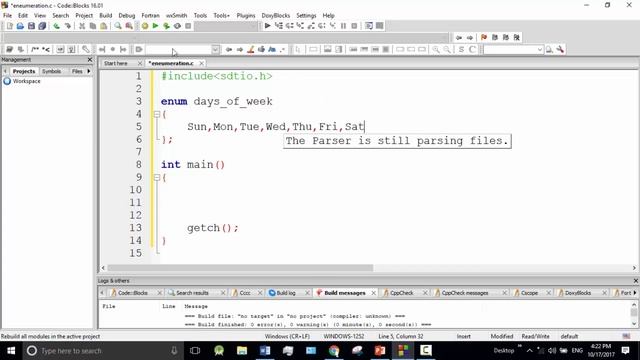Image resolution: width=640 pixels, height=360 pixels.
Task: Save the current file with the floppy icon
Action: click(x=31, y=26)
